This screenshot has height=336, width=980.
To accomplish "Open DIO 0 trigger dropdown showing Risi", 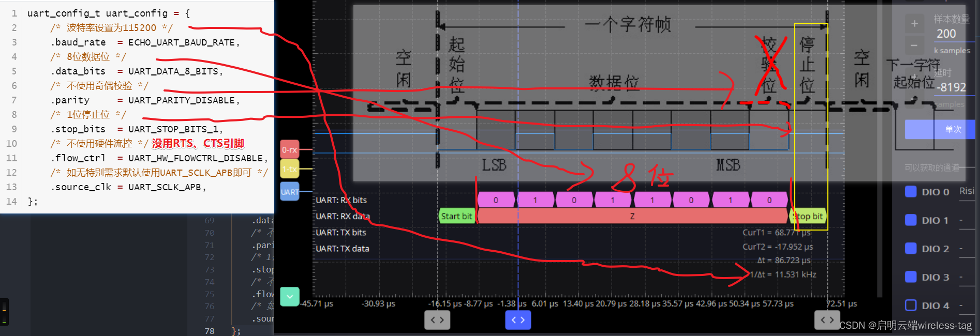I will pyautogui.click(x=967, y=191).
